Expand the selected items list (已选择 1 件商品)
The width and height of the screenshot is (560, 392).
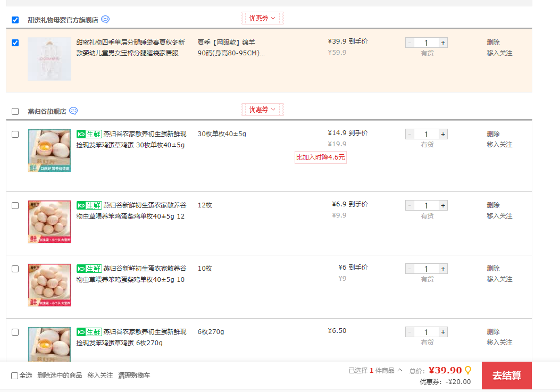click(x=375, y=370)
